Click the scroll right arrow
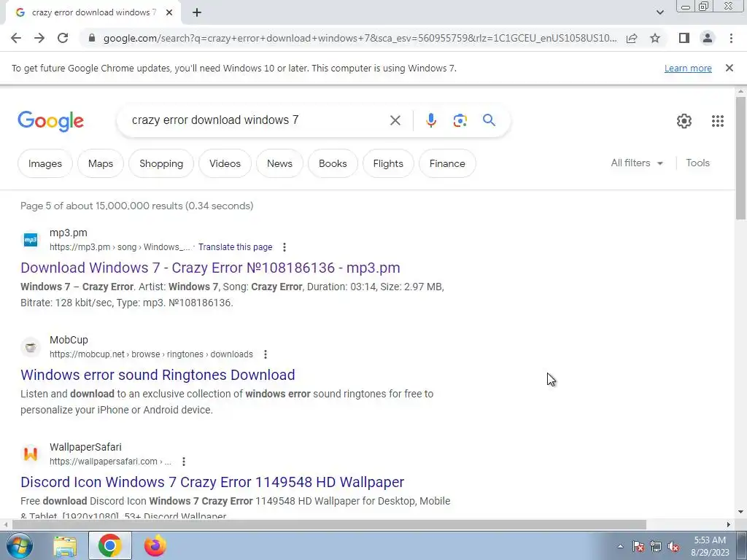747x560 pixels. coord(729,525)
